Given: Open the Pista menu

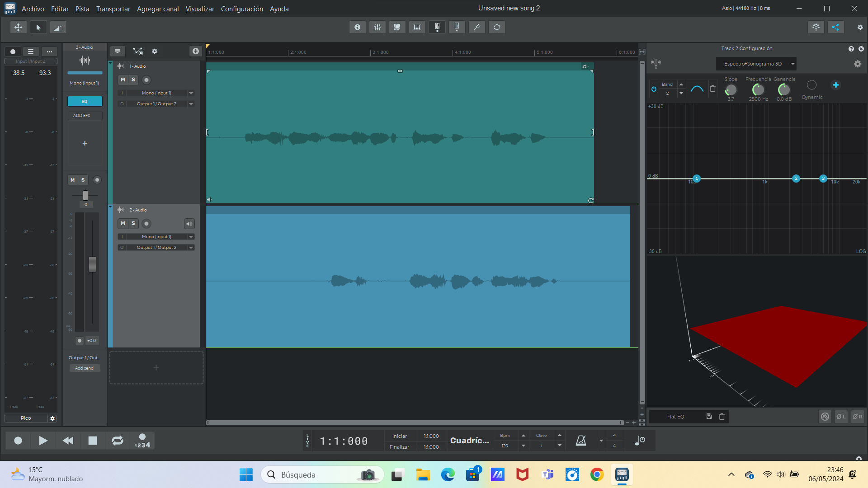Looking at the screenshot, I should [x=82, y=9].
